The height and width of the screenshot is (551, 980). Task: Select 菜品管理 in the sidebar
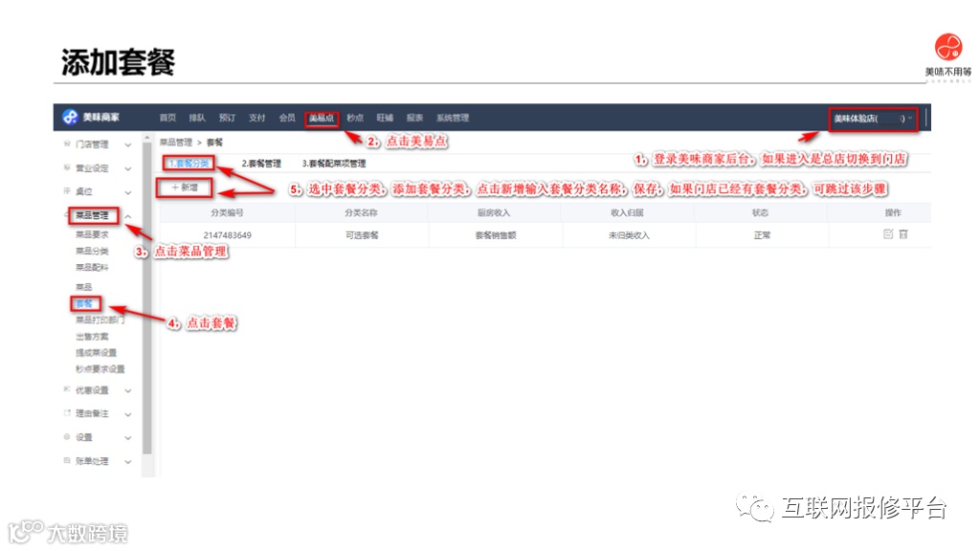point(93,215)
